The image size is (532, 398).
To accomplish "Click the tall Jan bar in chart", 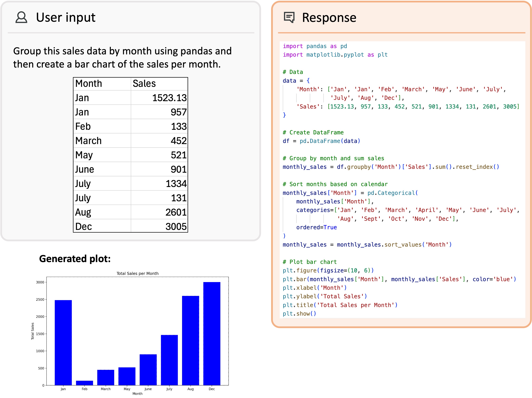I will coord(63,342).
